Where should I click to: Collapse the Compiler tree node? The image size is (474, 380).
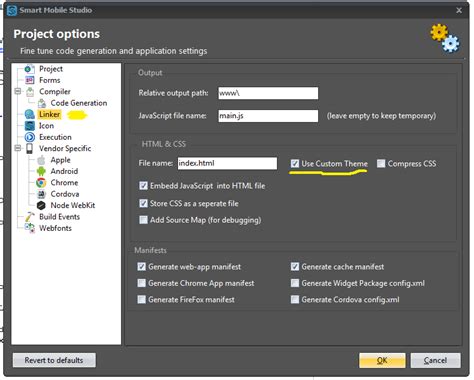18,91
